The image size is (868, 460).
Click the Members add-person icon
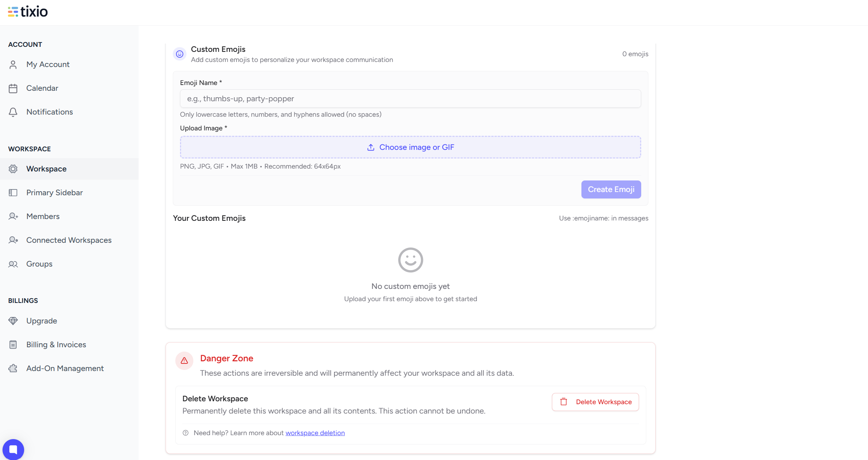13,216
